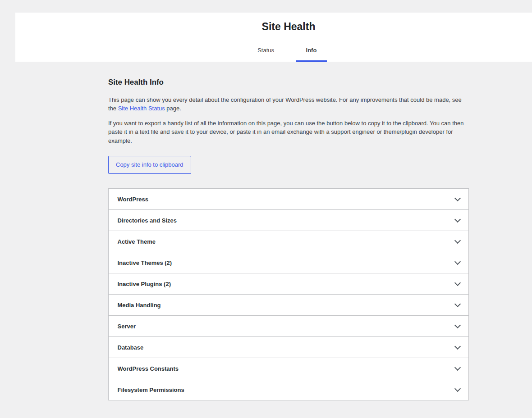Viewport: 532px width, 418px height.
Task: Click the "Directories and Sizes" label
Action: (147, 221)
